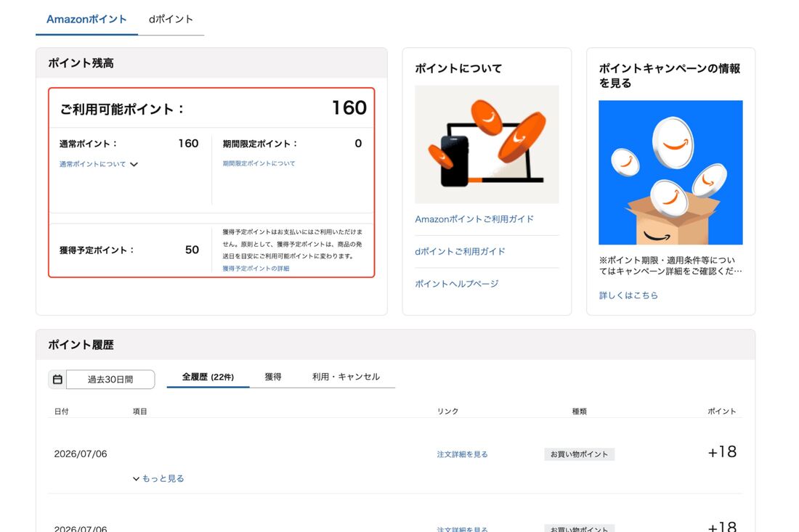Click the 獲得予定ポイント value 50
Viewport: 799px width, 532px height.
pos(192,250)
